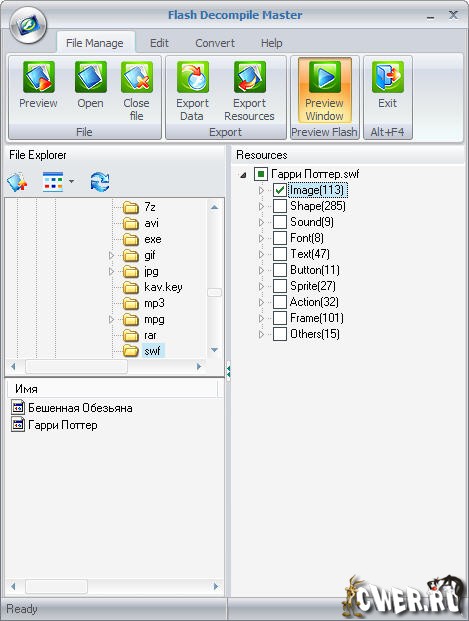This screenshot has width=469, height=621.
Task: Click the Preview toolbar icon
Action: click(x=38, y=77)
